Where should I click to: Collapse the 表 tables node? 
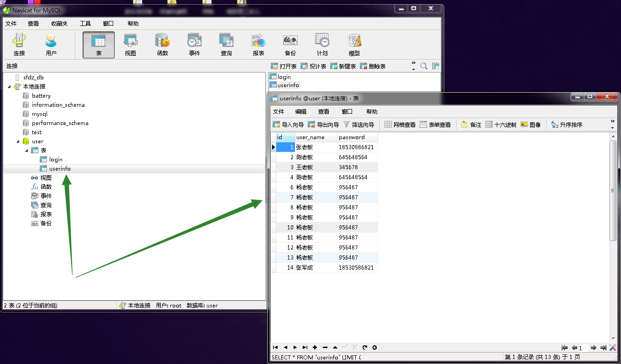pyautogui.click(x=26, y=150)
